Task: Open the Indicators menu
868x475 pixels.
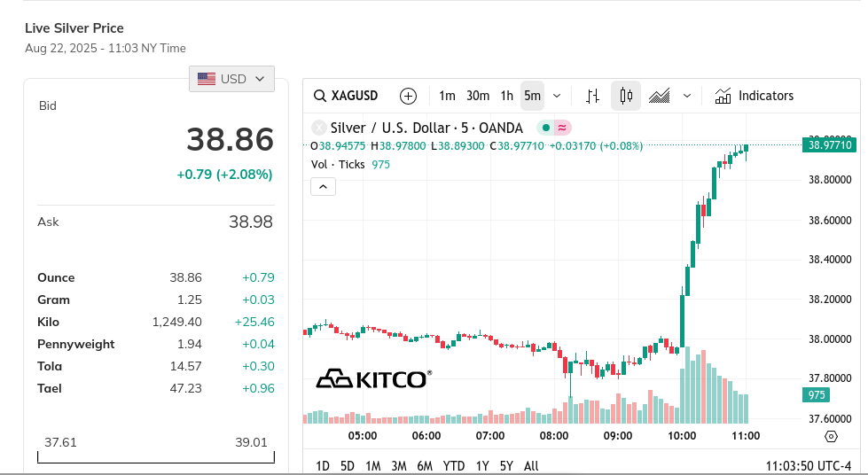Action: coord(754,96)
